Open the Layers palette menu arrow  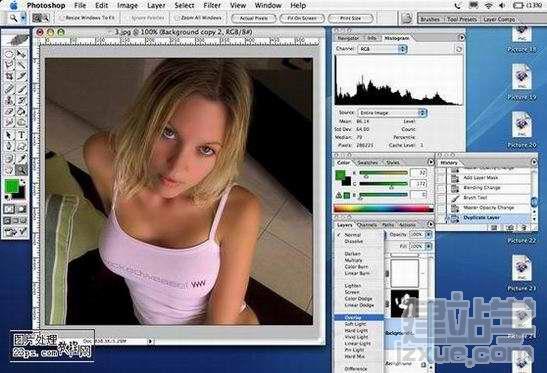pyautogui.click(x=430, y=224)
